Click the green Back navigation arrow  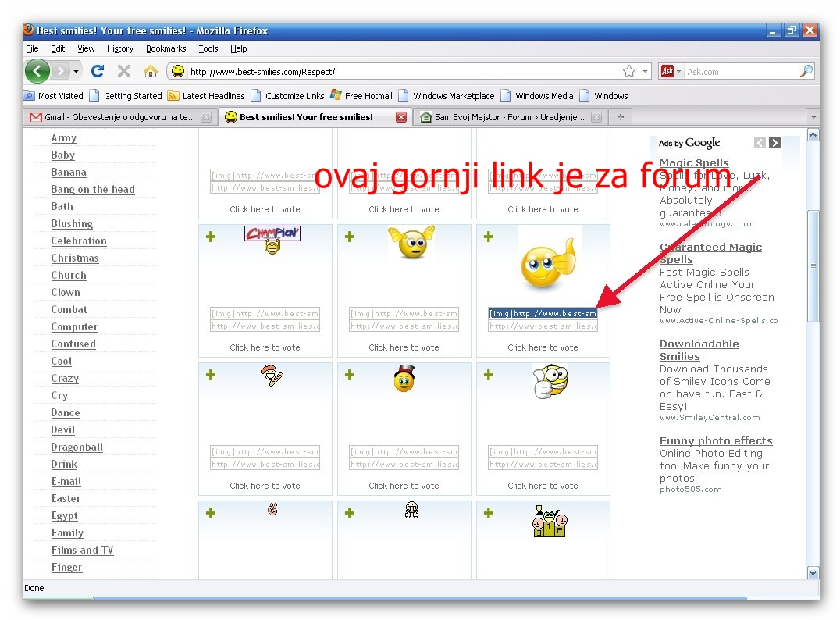[x=37, y=71]
